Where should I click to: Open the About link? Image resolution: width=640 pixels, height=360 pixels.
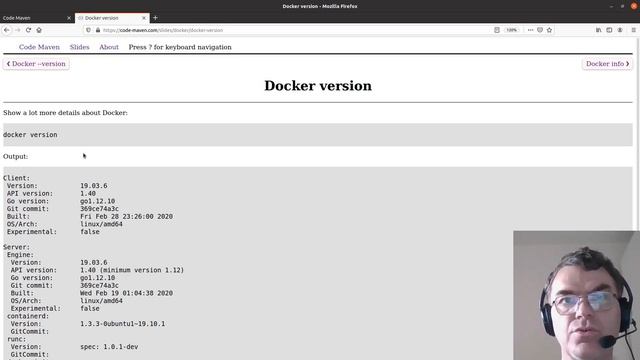[109, 47]
